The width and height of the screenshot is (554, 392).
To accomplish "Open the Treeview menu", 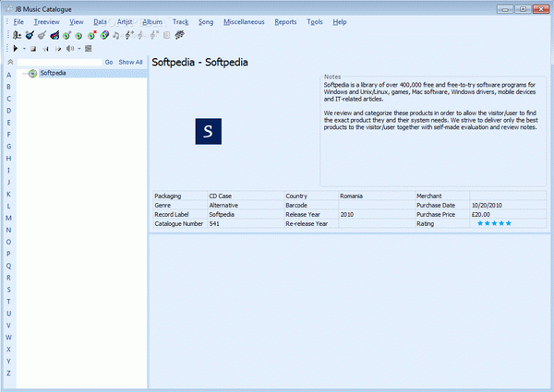I will point(47,22).
